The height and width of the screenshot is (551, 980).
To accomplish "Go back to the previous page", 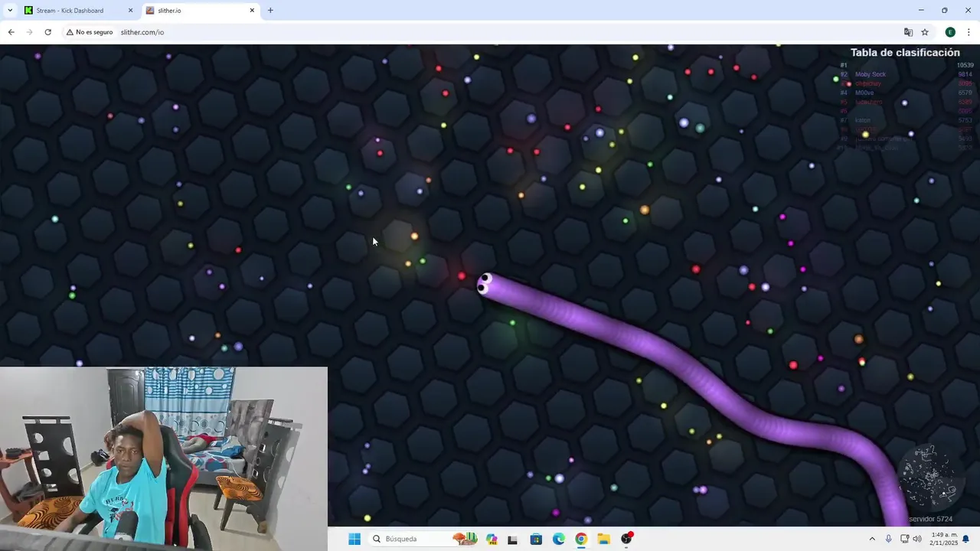I will click(x=11, y=32).
